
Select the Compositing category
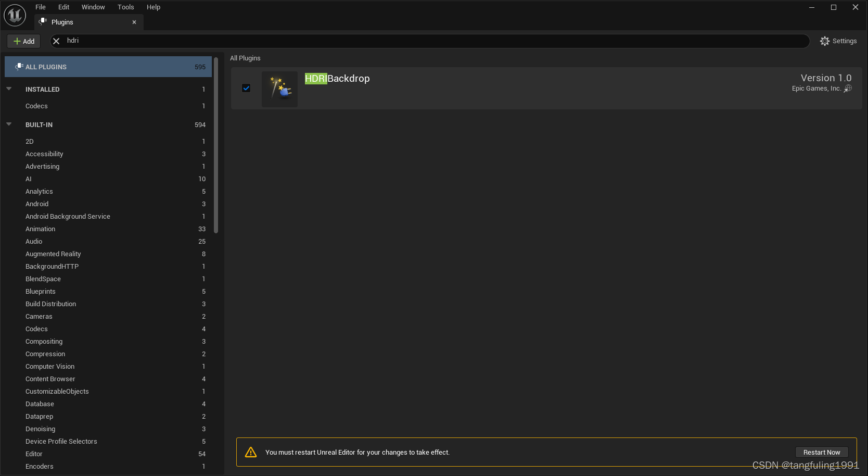click(x=108, y=341)
